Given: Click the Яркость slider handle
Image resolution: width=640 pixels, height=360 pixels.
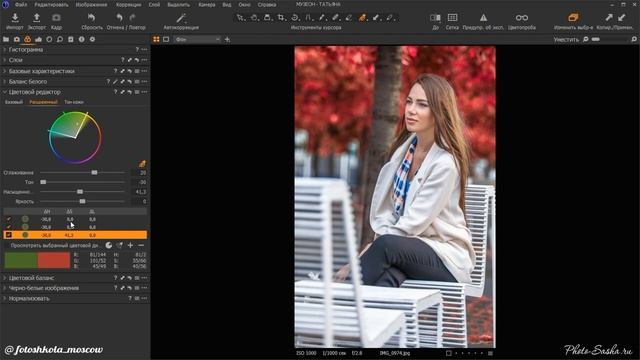Looking at the screenshot, I should tap(82, 201).
